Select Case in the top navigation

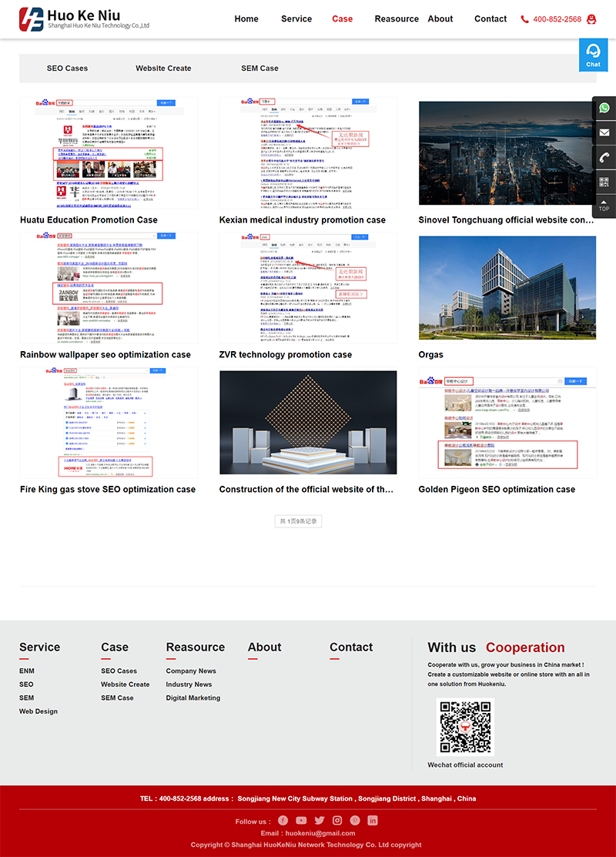[x=342, y=19]
